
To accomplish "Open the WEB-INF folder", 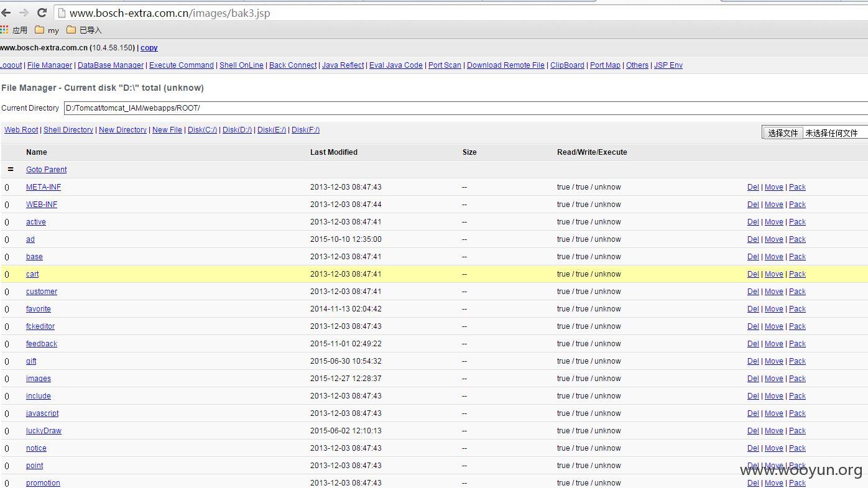I will click(42, 205).
